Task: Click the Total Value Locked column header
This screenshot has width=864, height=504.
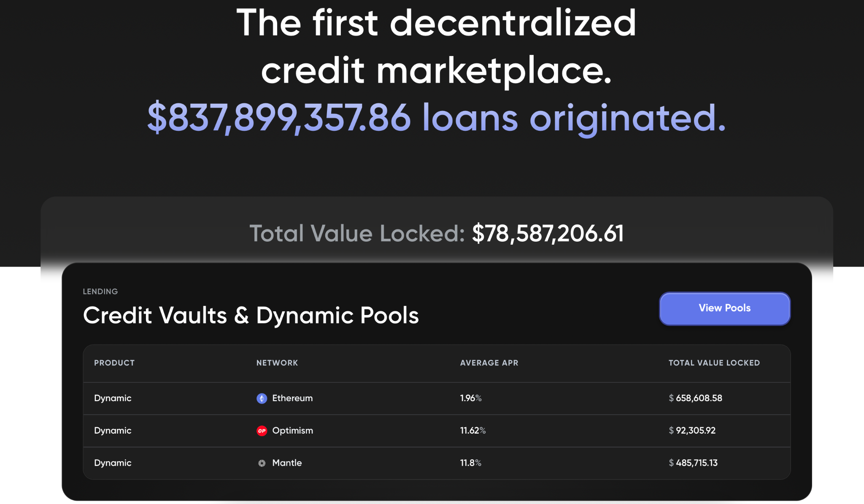Action: pyautogui.click(x=714, y=363)
